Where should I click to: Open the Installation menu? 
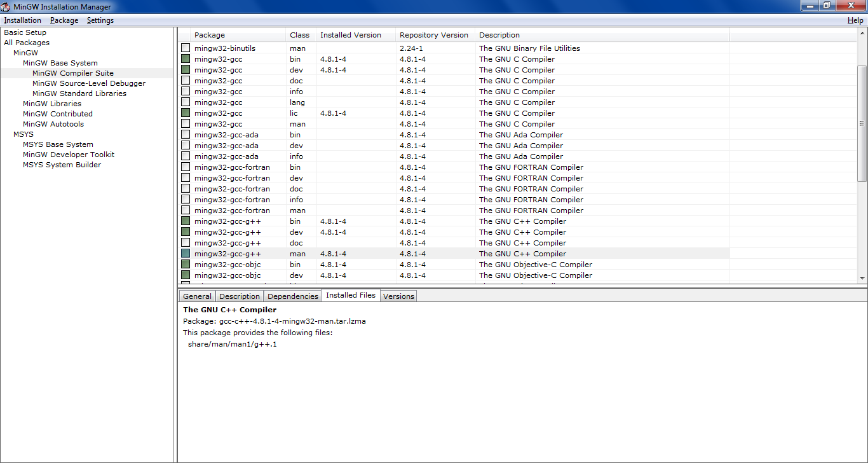23,20
